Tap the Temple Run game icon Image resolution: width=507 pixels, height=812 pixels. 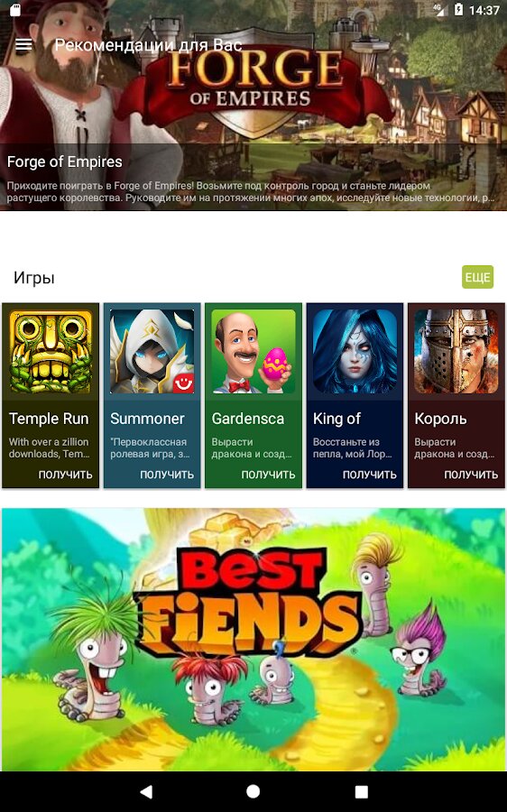coord(51,352)
